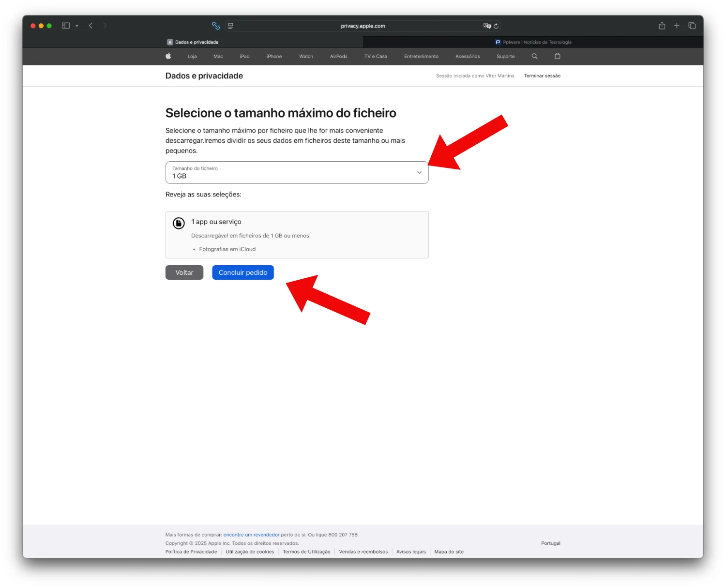
Task: Click the Concluir pedido button
Action: coord(243,272)
